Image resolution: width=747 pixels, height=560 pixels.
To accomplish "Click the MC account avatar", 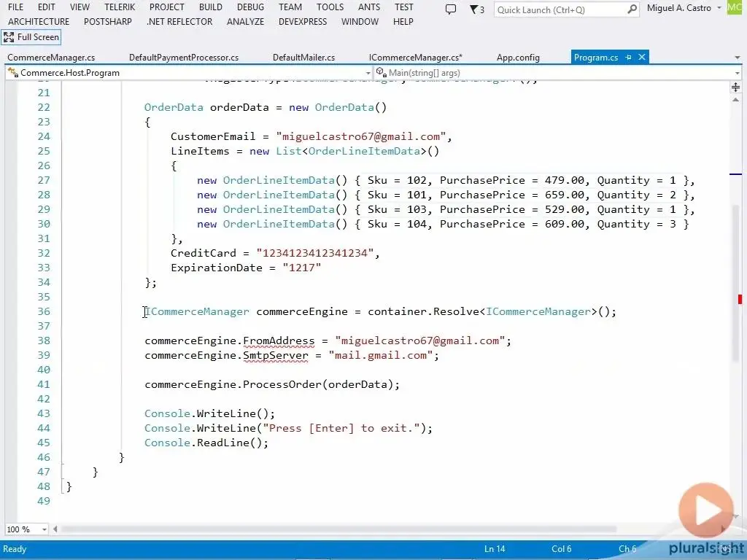I will pos(735,7).
